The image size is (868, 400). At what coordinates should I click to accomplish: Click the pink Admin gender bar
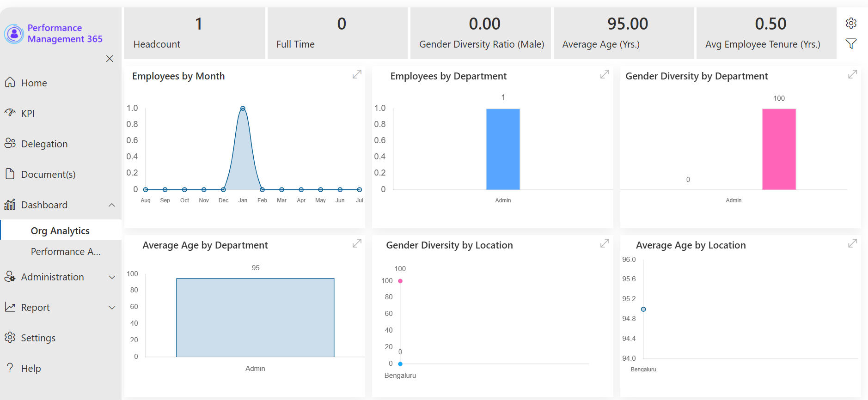tap(779, 149)
